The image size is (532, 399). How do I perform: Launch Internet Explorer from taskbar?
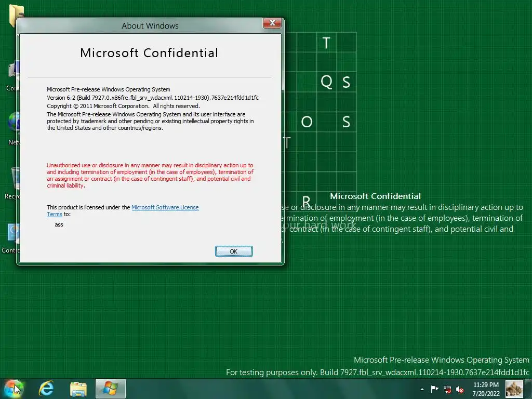pyautogui.click(x=46, y=389)
